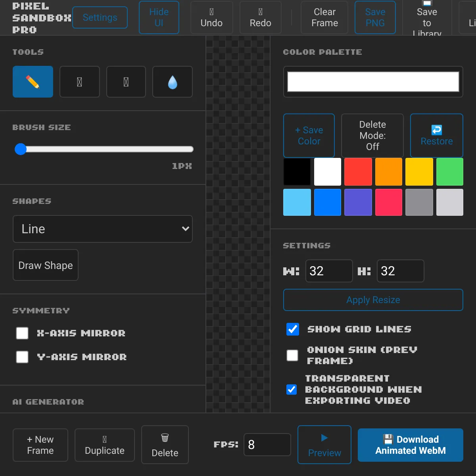Hide the UI
This screenshot has width=476, height=476.
(x=159, y=17)
